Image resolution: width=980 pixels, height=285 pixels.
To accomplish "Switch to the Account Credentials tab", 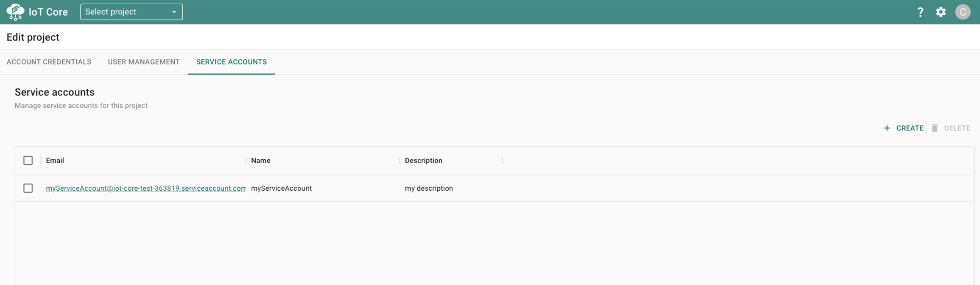I will pyautogui.click(x=49, y=62).
